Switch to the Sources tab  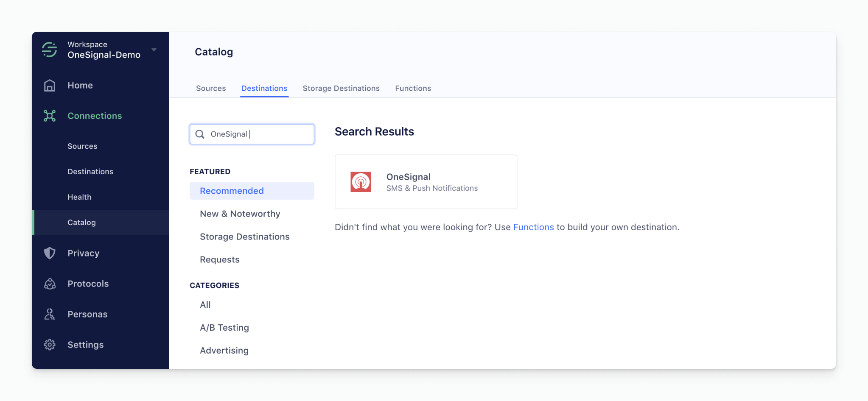(211, 88)
